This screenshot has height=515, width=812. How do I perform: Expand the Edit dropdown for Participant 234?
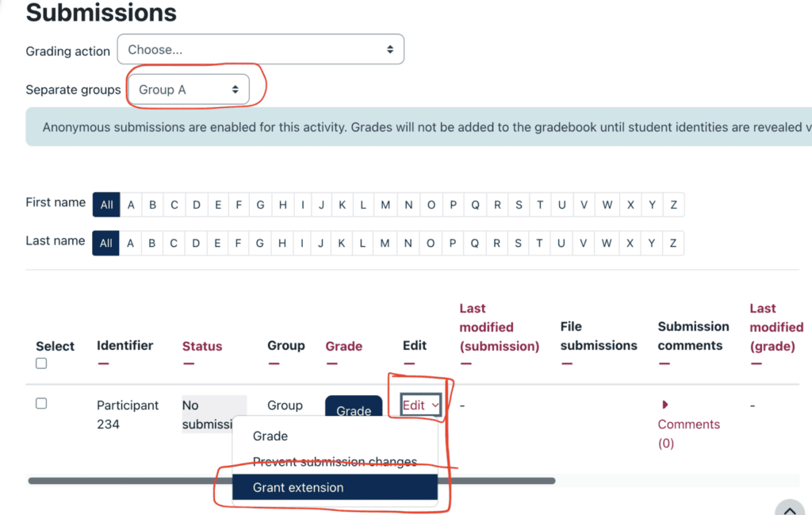(x=420, y=405)
